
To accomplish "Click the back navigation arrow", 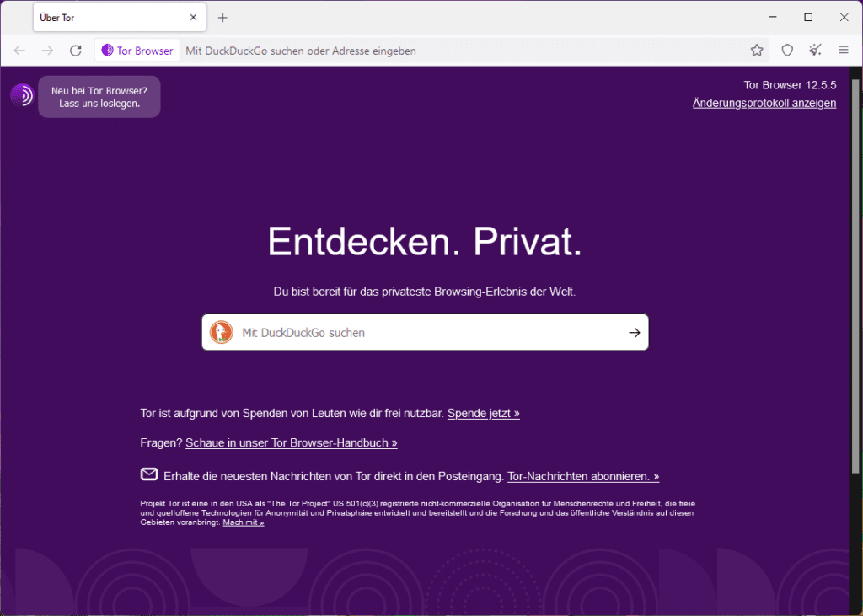I will click(x=20, y=51).
